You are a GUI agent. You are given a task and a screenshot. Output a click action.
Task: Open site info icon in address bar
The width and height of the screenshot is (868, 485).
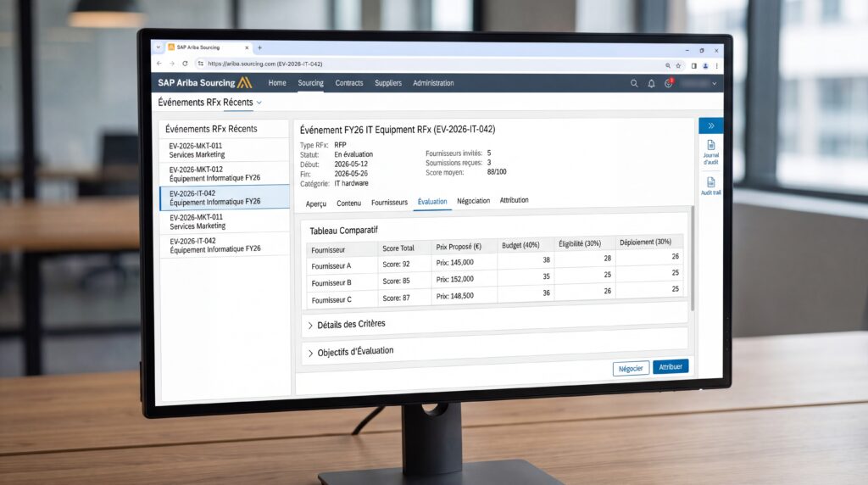[x=200, y=64]
